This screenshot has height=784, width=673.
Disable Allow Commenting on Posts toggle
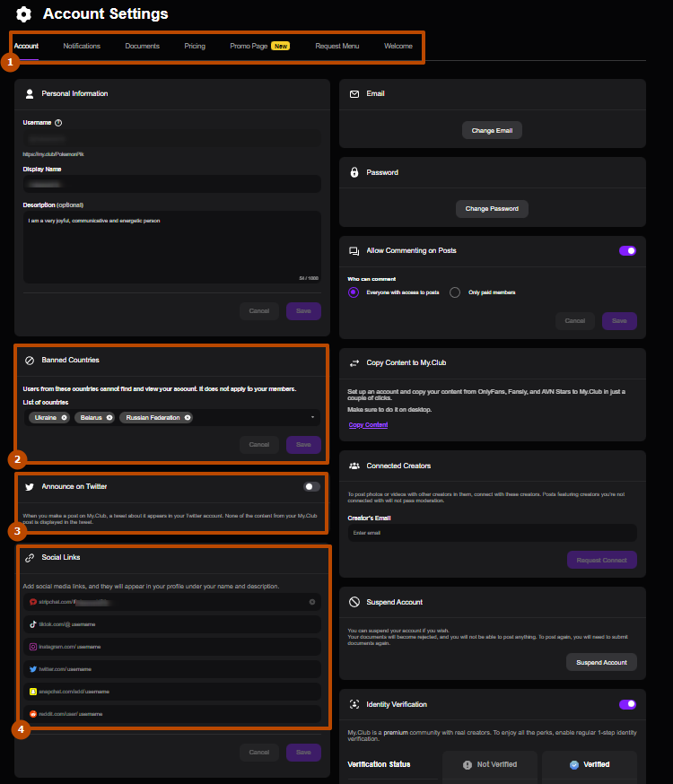click(x=627, y=251)
